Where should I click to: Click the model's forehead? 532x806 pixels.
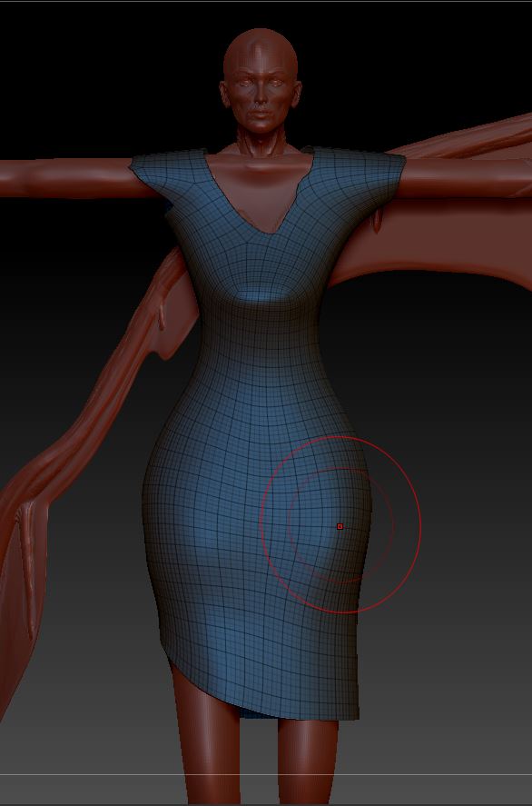(261, 55)
